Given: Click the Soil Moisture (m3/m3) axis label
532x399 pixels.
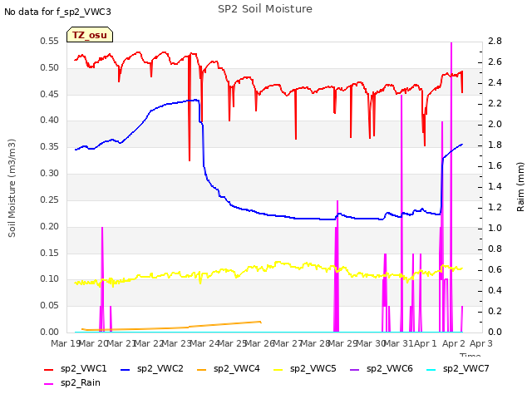Looking at the screenshot, I should (x=12, y=188).
